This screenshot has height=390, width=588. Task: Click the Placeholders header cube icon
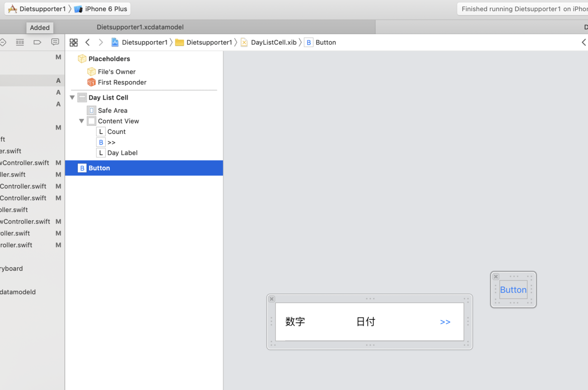tap(82, 59)
